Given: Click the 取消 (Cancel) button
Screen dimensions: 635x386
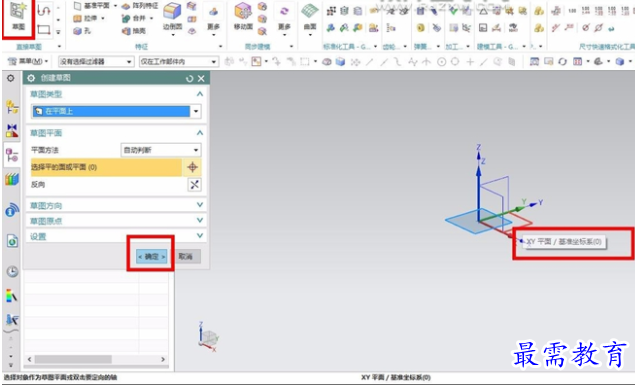Looking at the screenshot, I should pos(185,256).
